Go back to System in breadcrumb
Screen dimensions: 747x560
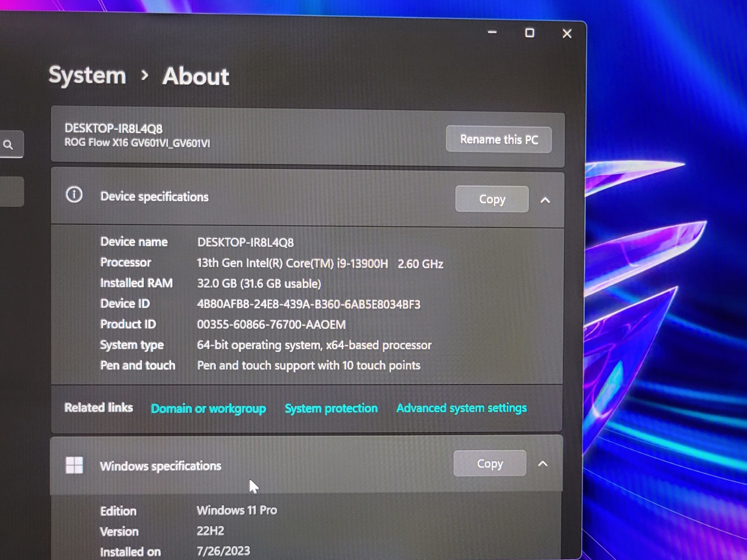tap(87, 75)
